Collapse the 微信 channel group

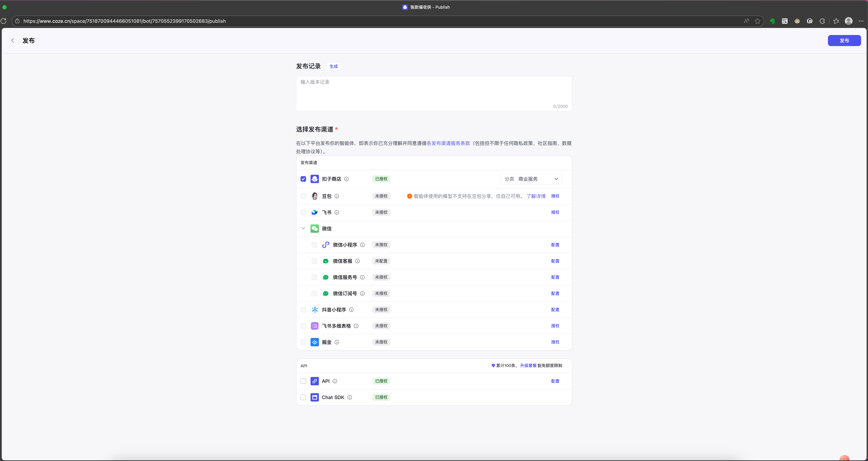coord(303,228)
